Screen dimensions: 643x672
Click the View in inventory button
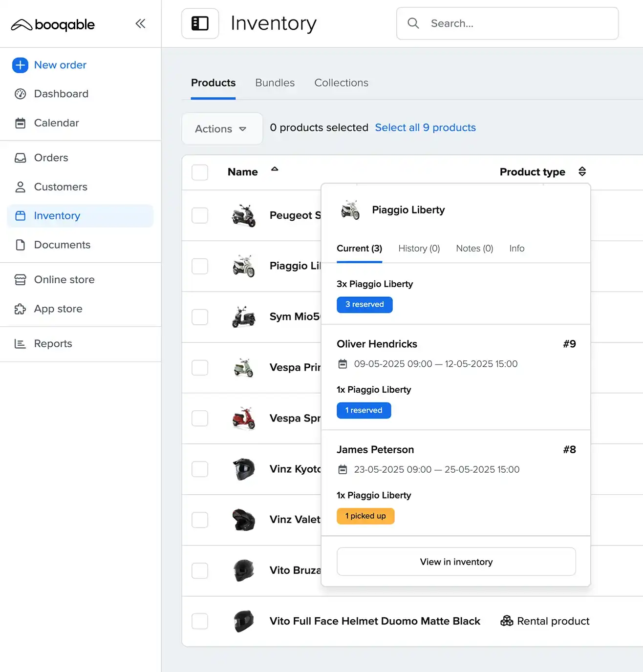click(x=456, y=562)
